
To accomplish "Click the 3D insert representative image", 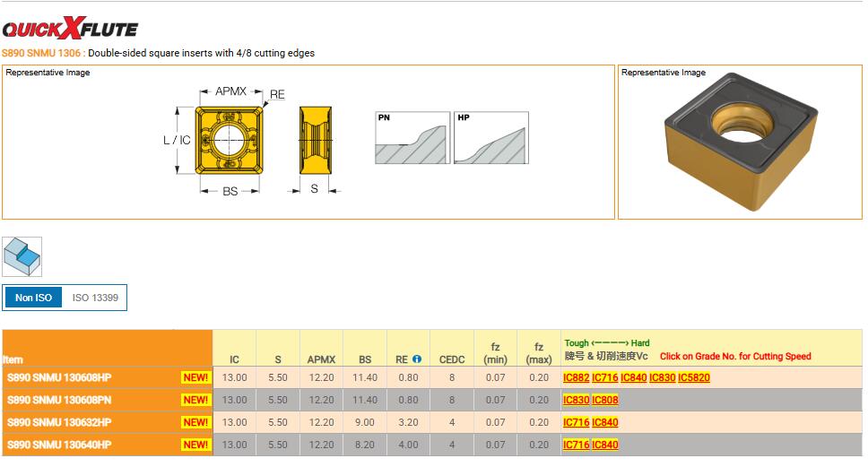I will tap(740, 146).
